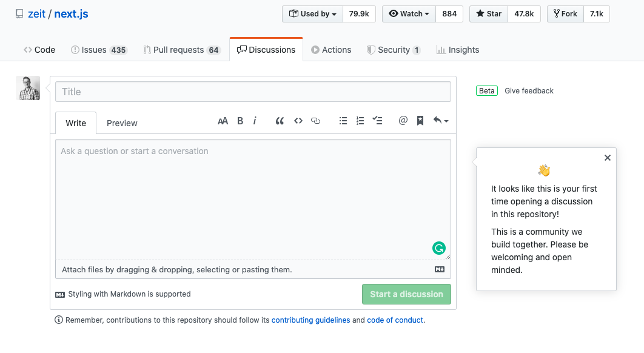Click the discussion body text area
This screenshot has width=644, height=353.
(253, 200)
